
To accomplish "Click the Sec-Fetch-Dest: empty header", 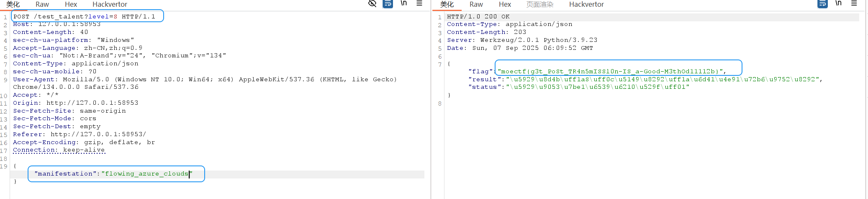I will point(56,127).
